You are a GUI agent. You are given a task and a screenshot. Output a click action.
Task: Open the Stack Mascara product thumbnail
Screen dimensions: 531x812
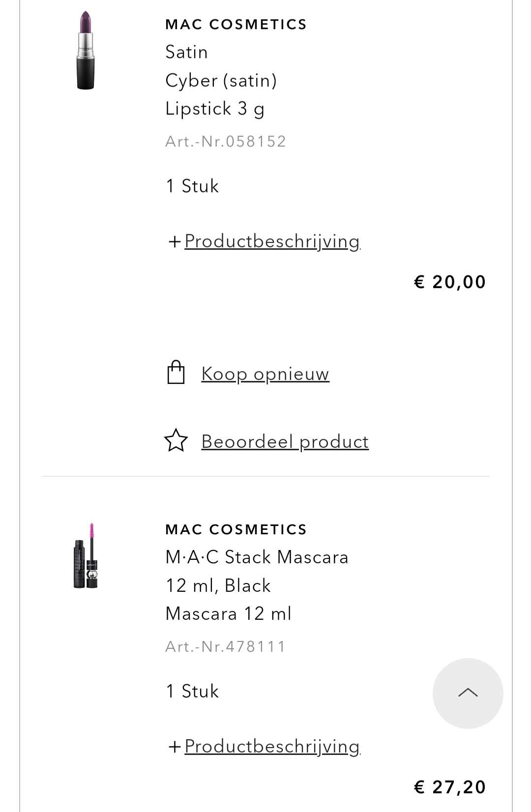[86, 555]
